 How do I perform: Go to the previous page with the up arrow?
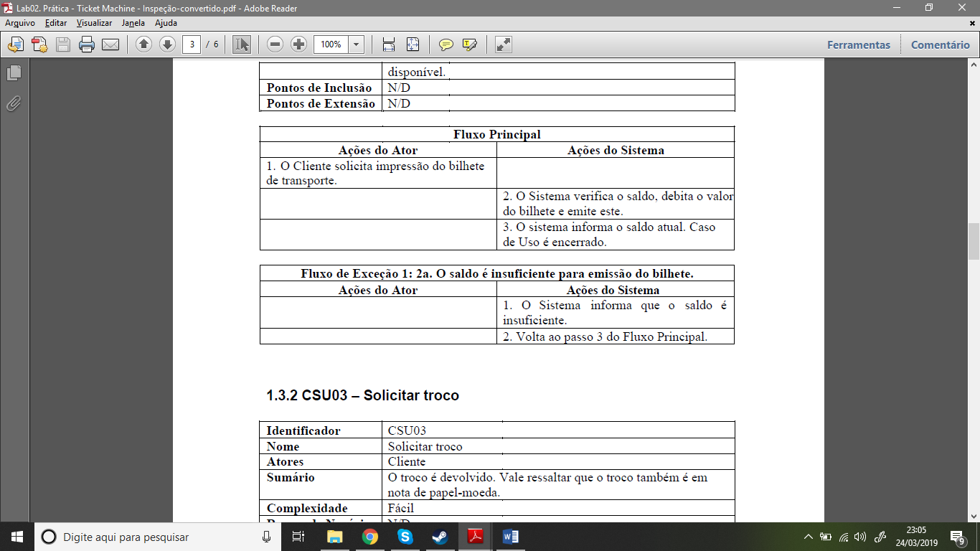coord(143,44)
